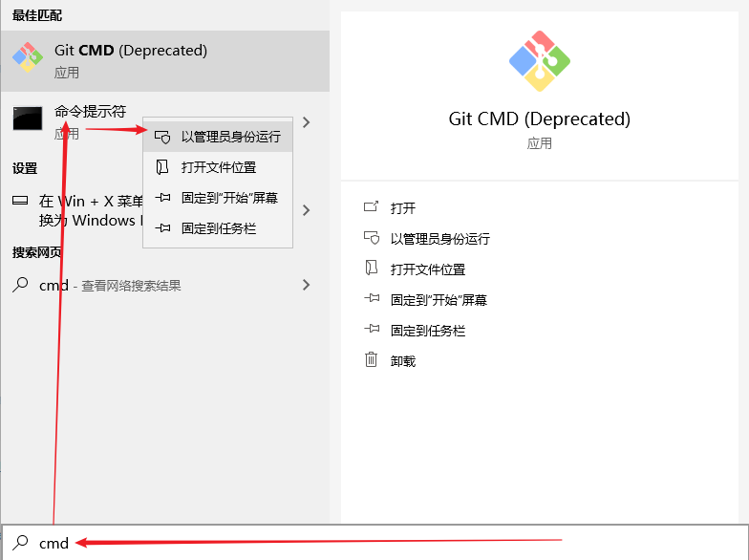The height and width of the screenshot is (560, 749).
Task: Click the large Git CMD logo in preview pane
Action: (x=539, y=61)
